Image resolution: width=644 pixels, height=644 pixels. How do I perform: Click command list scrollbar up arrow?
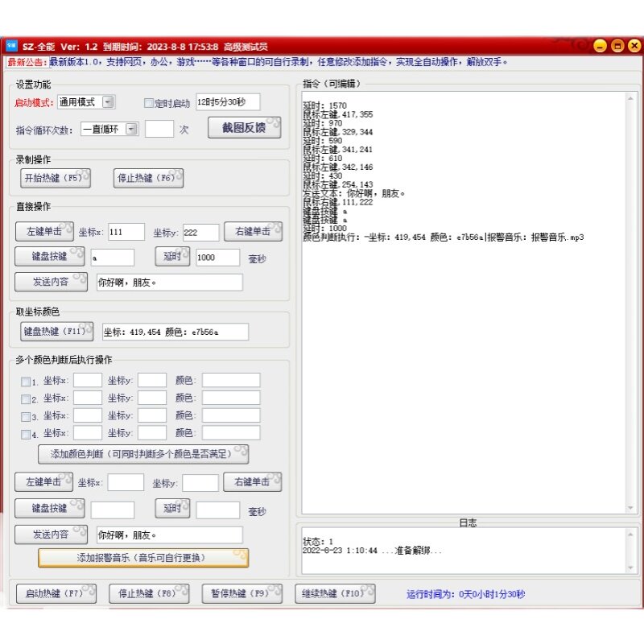(630, 98)
